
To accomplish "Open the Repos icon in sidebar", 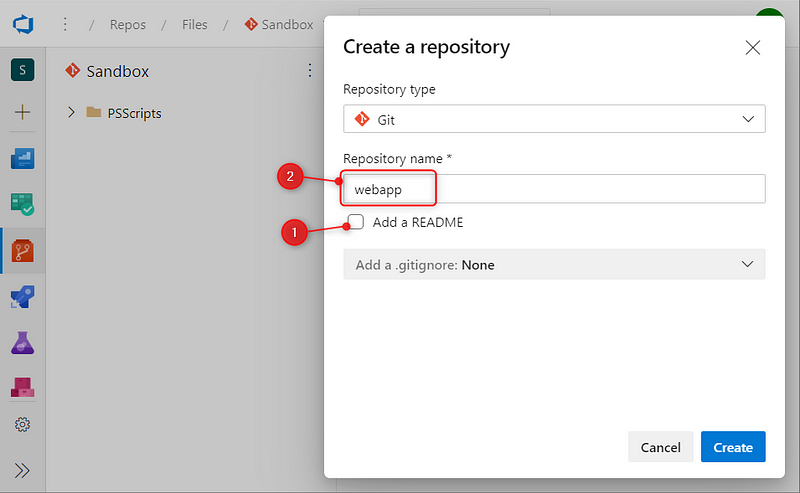I will (23, 251).
